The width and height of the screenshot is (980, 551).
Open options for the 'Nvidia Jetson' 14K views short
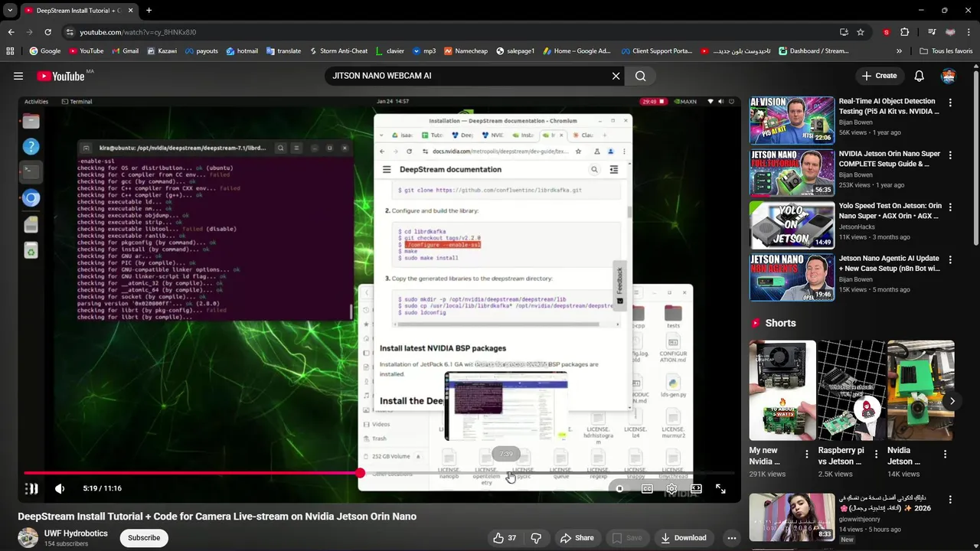point(944,455)
